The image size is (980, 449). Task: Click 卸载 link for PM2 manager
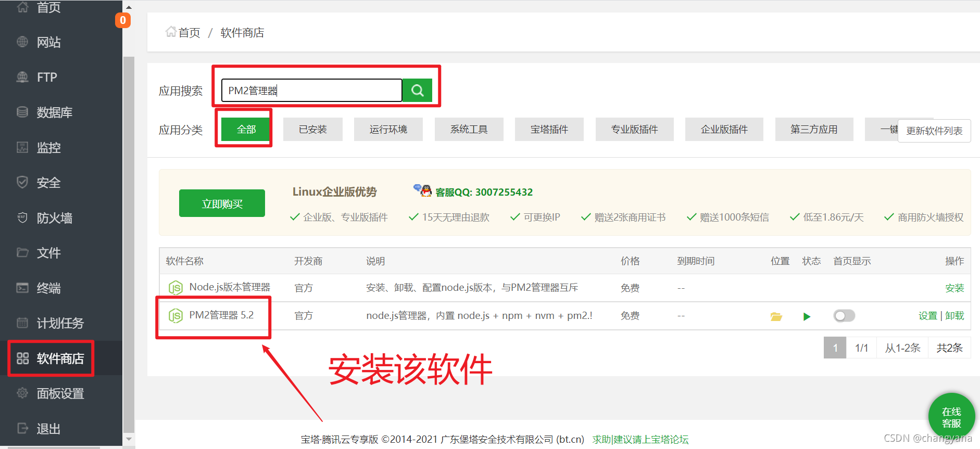[954, 316]
